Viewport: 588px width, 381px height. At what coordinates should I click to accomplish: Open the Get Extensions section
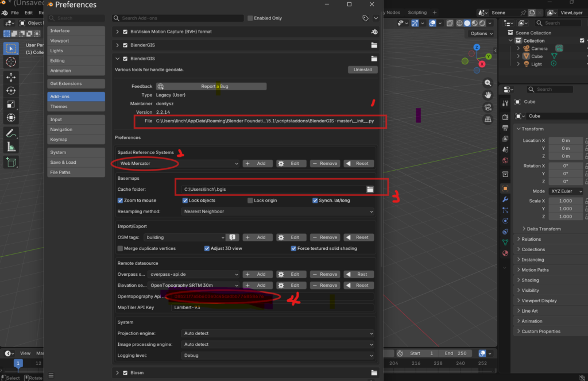pyautogui.click(x=76, y=83)
